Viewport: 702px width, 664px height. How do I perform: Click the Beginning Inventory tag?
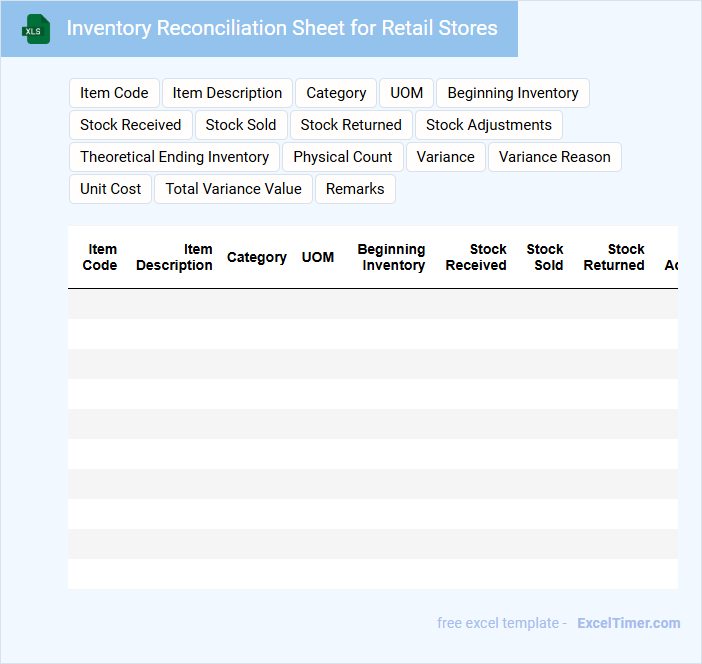512,93
